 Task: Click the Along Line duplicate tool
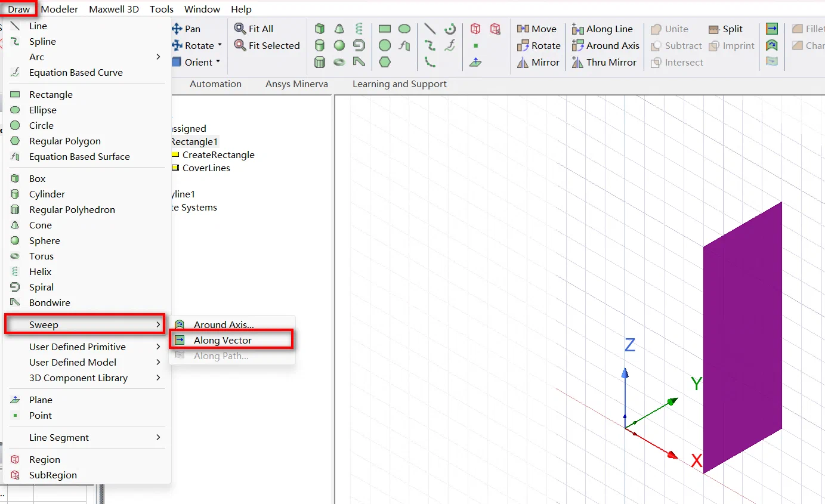coord(602,29)
